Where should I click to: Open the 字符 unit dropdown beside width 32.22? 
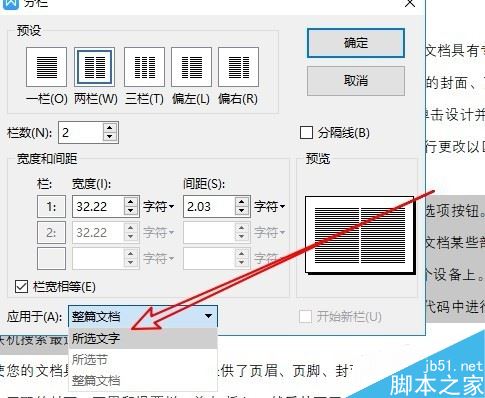[159, 207]
